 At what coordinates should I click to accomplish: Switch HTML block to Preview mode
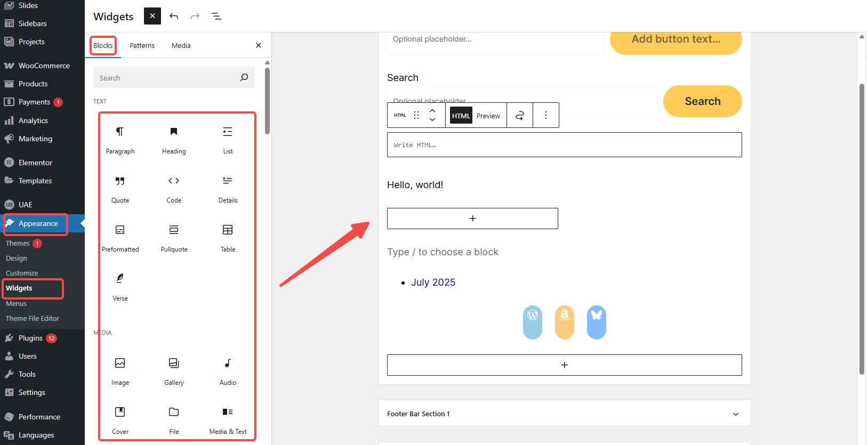(488, 116)
